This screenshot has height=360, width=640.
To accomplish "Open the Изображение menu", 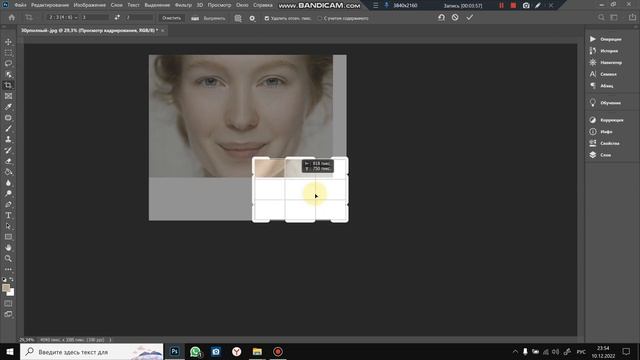I will pos(89,5).
